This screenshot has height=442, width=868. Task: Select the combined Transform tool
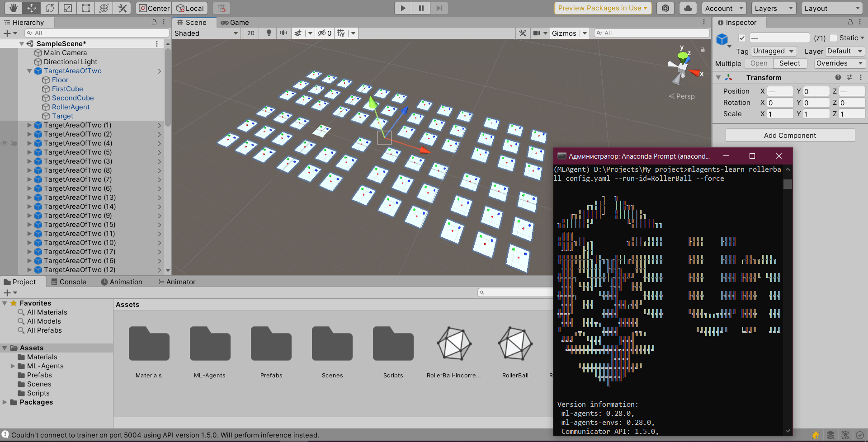point(104,8)
